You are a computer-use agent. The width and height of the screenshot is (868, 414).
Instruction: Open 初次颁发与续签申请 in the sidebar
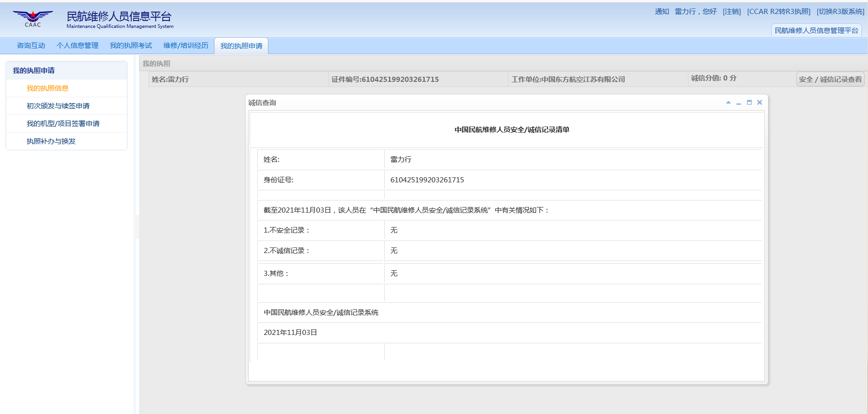[x=58, y=106]
